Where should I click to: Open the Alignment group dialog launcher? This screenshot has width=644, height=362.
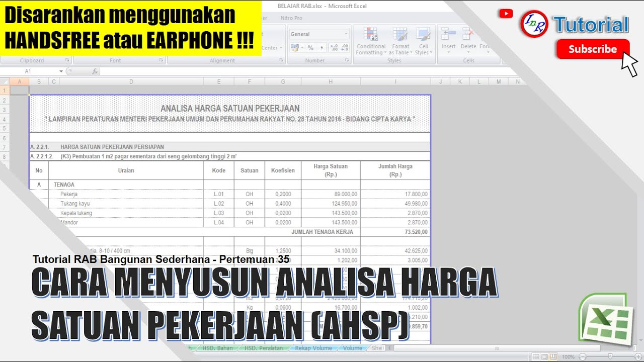282,60
